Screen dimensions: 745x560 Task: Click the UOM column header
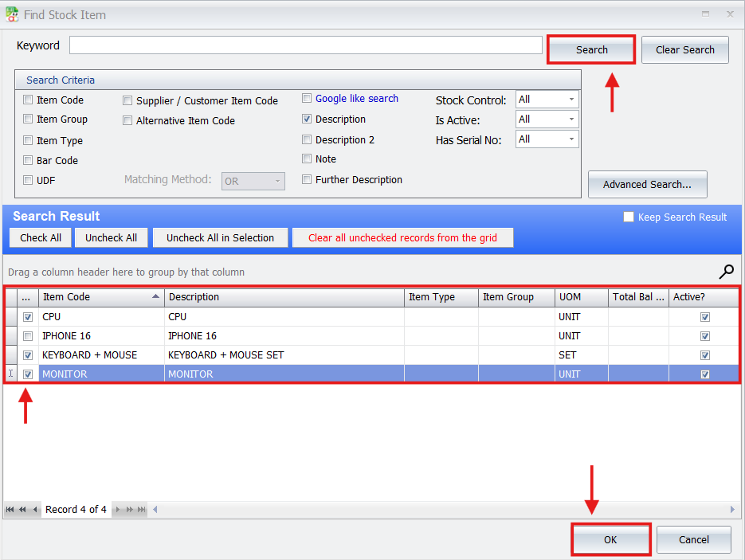pos(580,297)
